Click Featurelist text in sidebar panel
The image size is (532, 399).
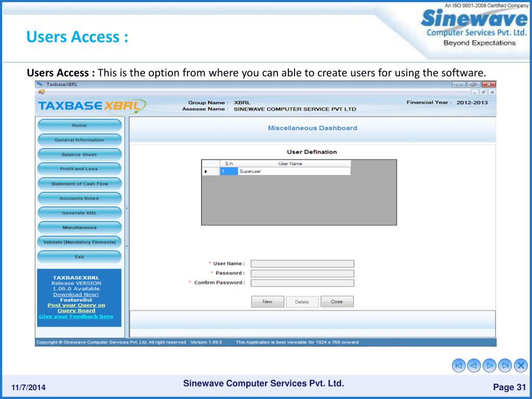click(x=76, y=300)
